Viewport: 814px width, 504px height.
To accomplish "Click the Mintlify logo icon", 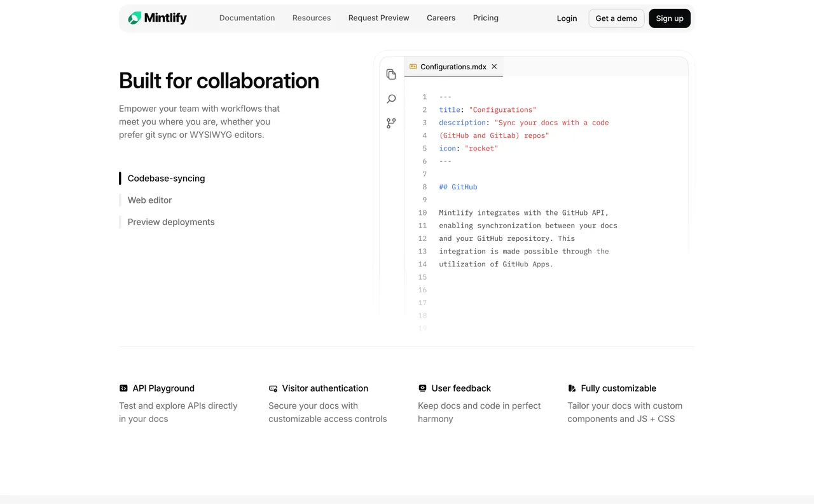I will pyautogui.click(x=134, y=18).
